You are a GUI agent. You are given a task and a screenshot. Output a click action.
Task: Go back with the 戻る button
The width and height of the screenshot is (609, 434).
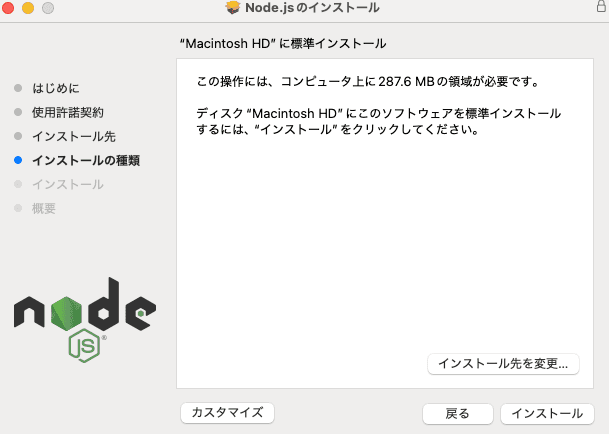coord(458,413)
